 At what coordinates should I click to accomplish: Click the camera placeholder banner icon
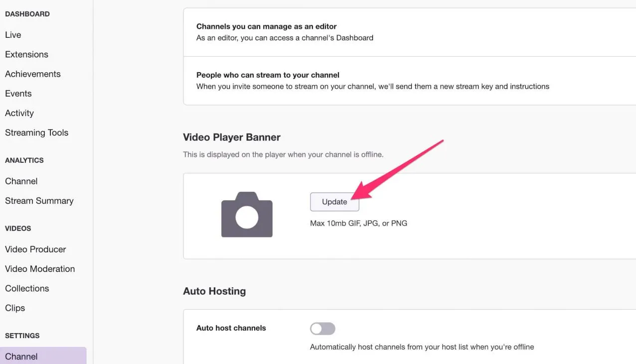pos(247,214)
